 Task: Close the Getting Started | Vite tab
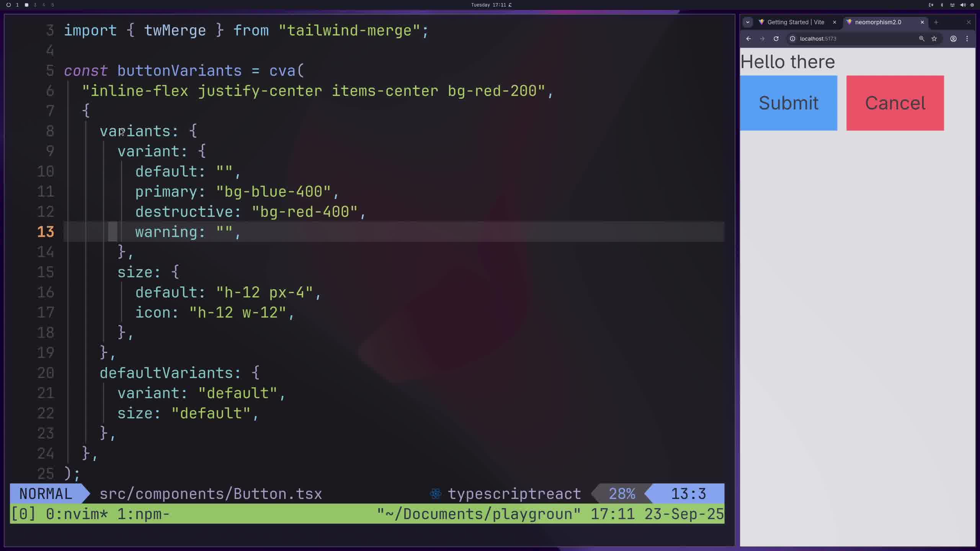click(835, 22)
